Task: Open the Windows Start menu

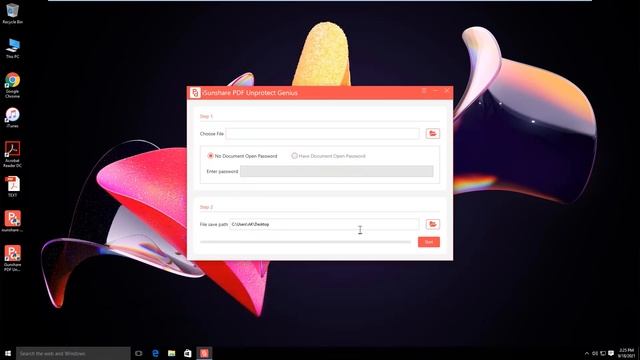Action: (x=8, y=353)
